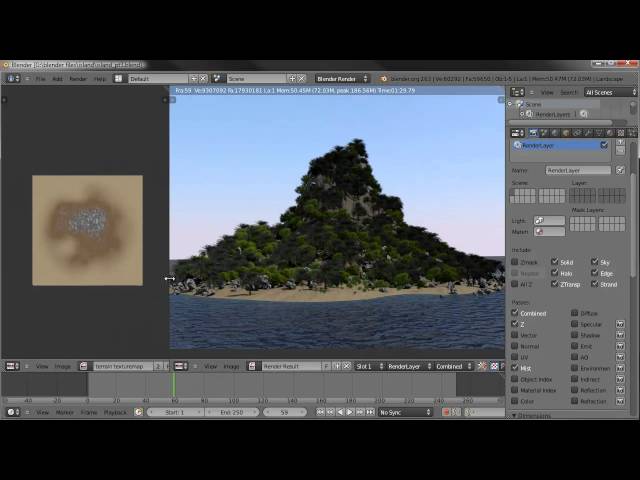Expand the No Sync playback dropdown
The image size is (640, 480).
pyautogui.click(x=405, y=412)
